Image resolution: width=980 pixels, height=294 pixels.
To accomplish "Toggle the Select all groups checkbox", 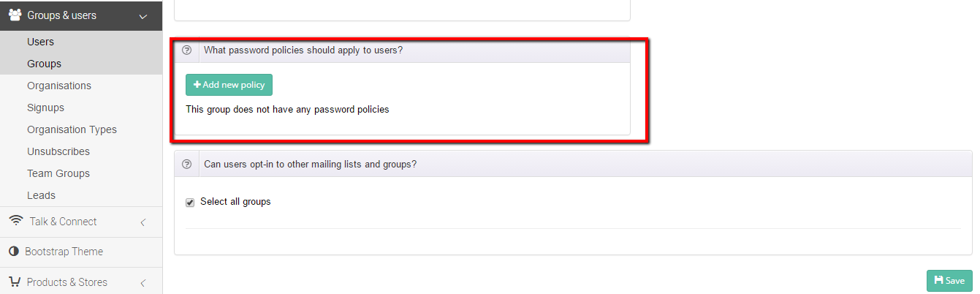I will pyautogui.click(x=190, y=202).
